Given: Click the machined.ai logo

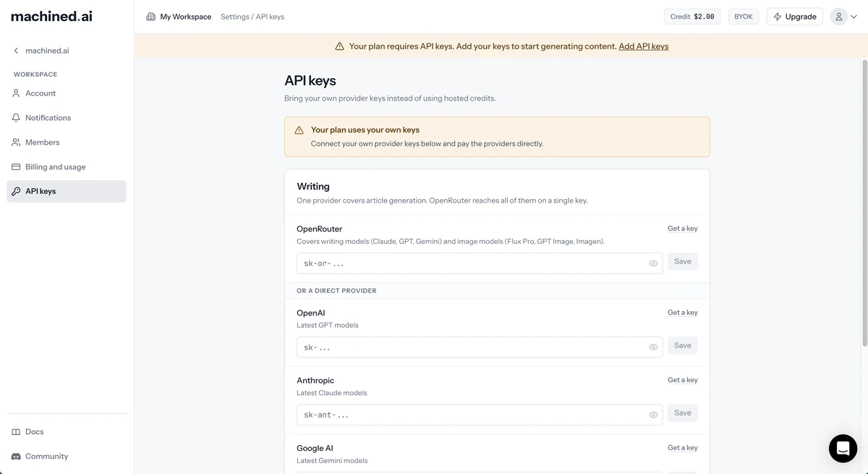Looking at the screenshot, I should click(x=51, y=16).
